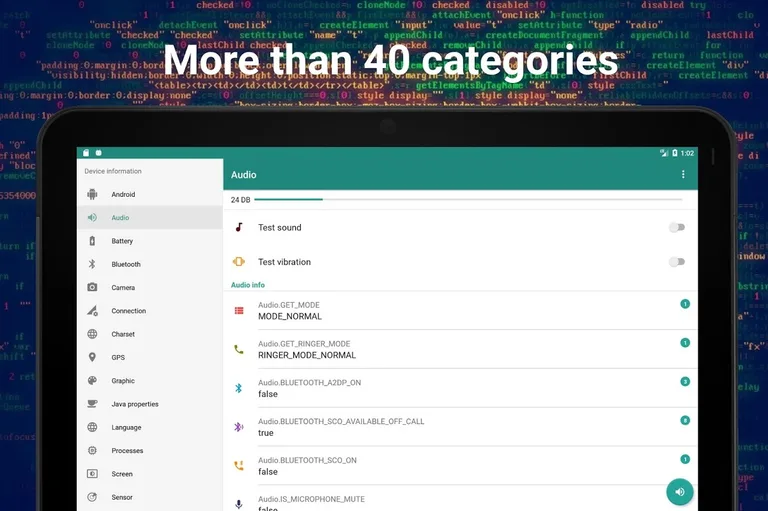Open the Connection signal icon
Screen dimensions: 768x511
coord(92,311)
